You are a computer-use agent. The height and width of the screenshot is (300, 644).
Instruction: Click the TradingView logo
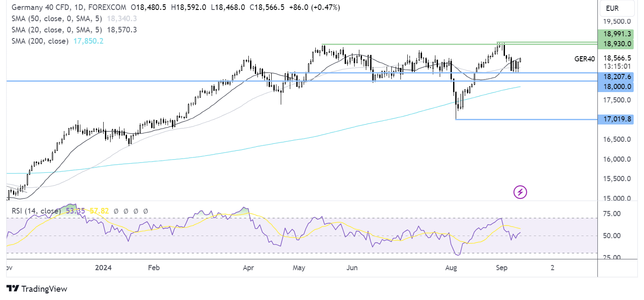[37, 289]
